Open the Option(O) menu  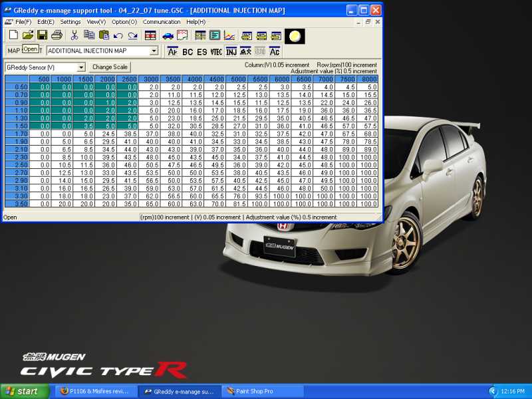coord(124,22)
